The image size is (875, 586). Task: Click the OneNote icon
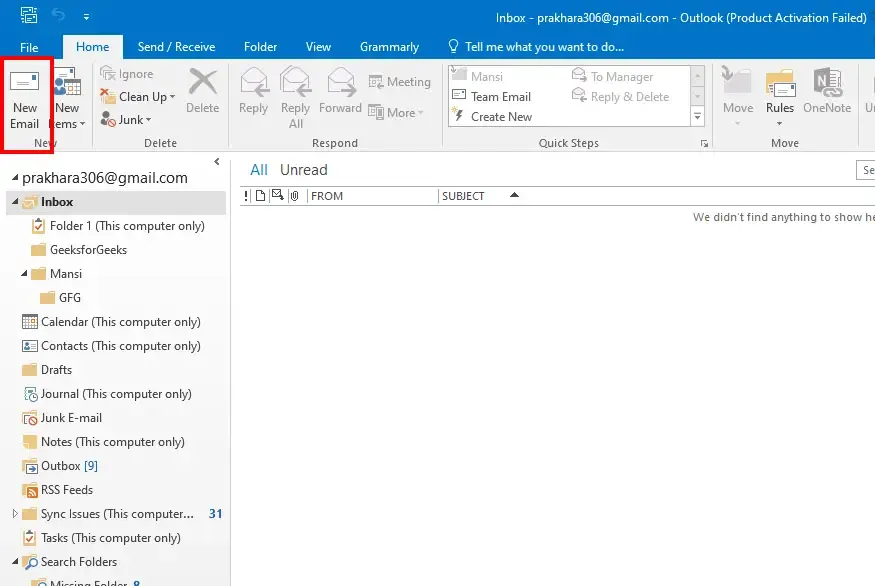point(828,81)
